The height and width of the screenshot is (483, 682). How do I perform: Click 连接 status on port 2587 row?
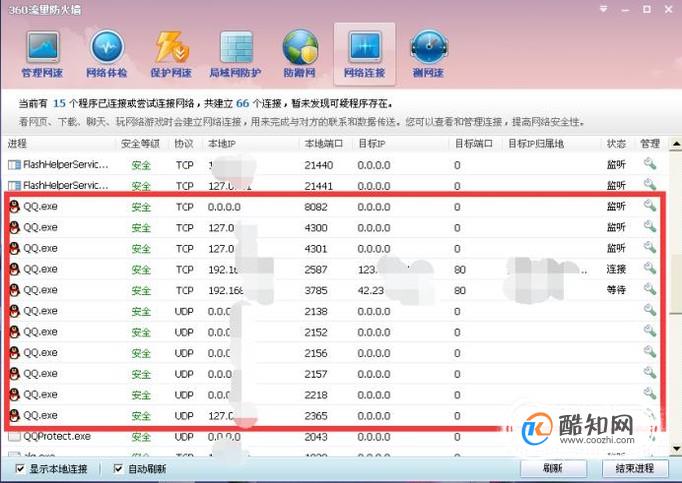pyautogui.click(x=616, y=269)
